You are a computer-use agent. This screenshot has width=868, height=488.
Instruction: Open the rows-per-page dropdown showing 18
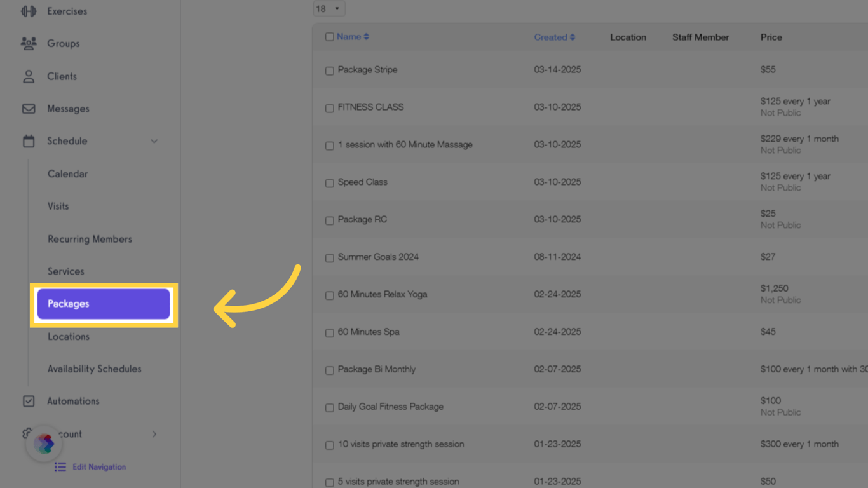pos(329,9)
